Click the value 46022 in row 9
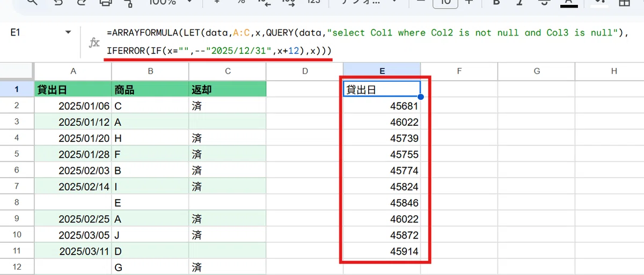This screenshot has height=275, width=644. pos(382,219)
